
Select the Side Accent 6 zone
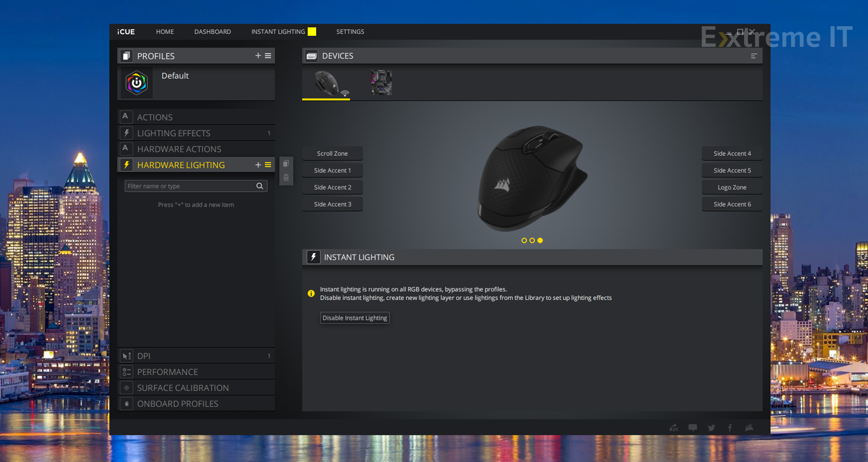[x=732, y=204]
